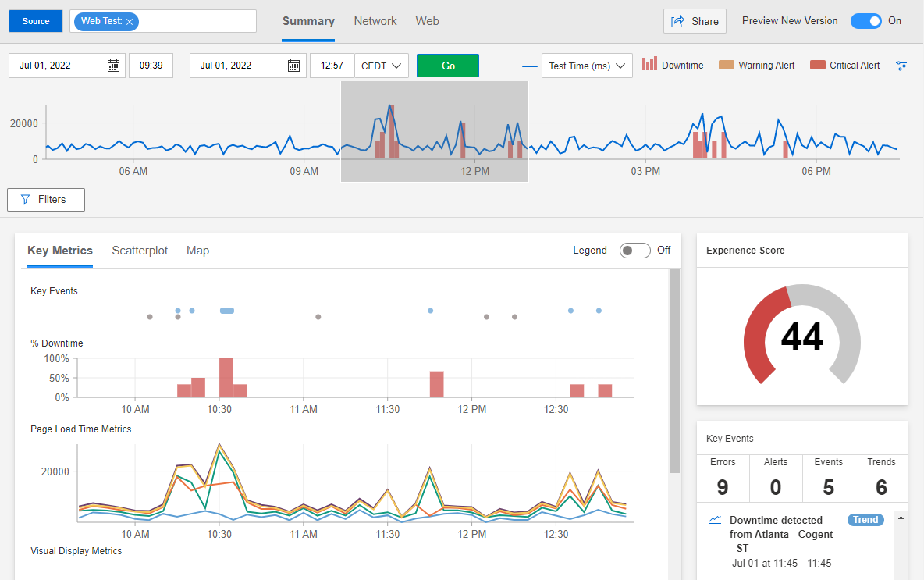Click the gray selected range in overview chart
Viewport: 924px width, 580px height.
pyautogui.click(x=435, y=131)
